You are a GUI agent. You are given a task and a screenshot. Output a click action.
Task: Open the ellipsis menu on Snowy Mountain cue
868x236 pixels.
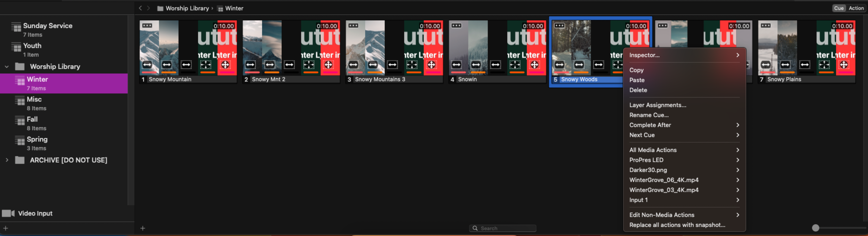[x=147, y=26]
